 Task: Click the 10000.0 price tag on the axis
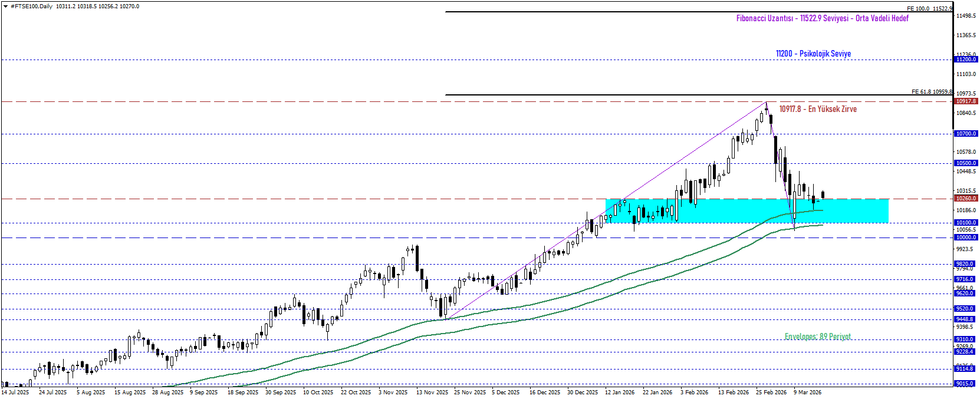point(966,238)
